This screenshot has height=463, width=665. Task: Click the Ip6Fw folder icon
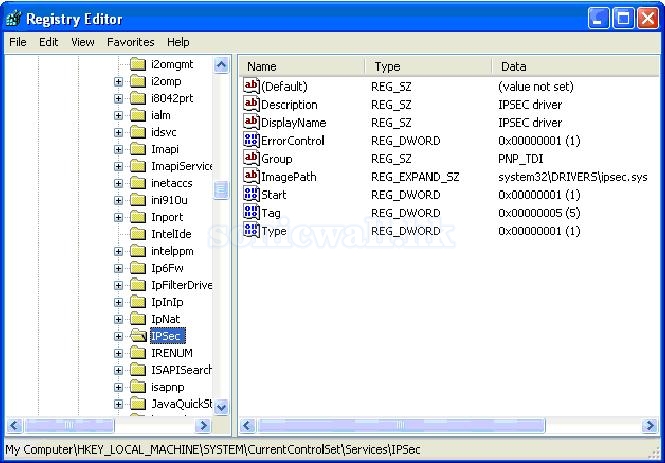click(138, 268)
